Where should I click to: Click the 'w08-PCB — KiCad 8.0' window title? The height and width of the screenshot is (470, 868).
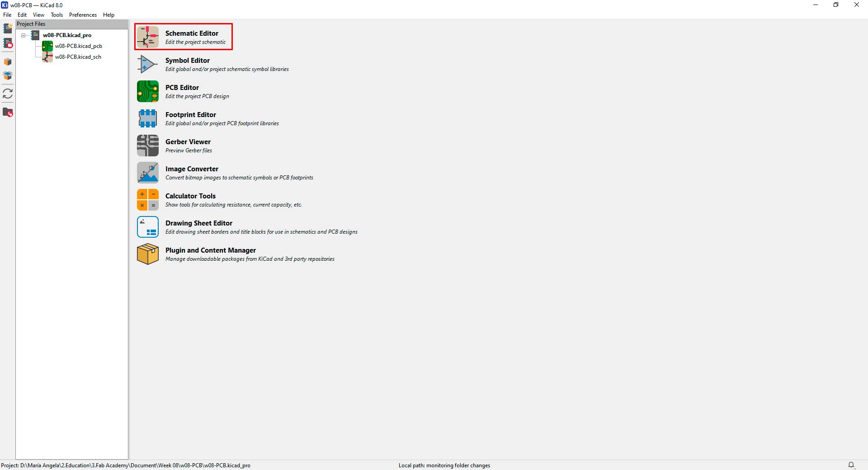(37, 5)
